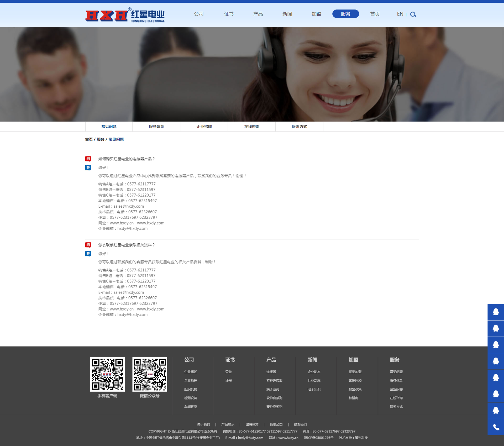Open the 企业概述 footer link

tap(191, 372)
